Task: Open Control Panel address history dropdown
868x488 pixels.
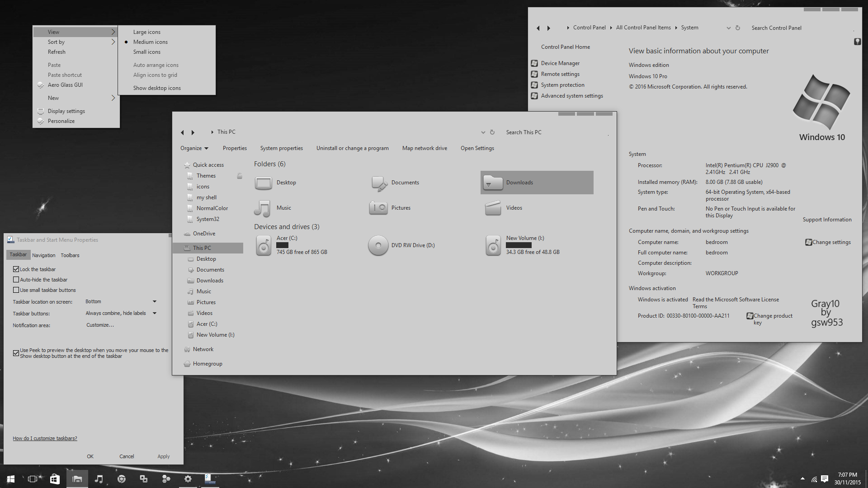Action: tap(729, 28)
